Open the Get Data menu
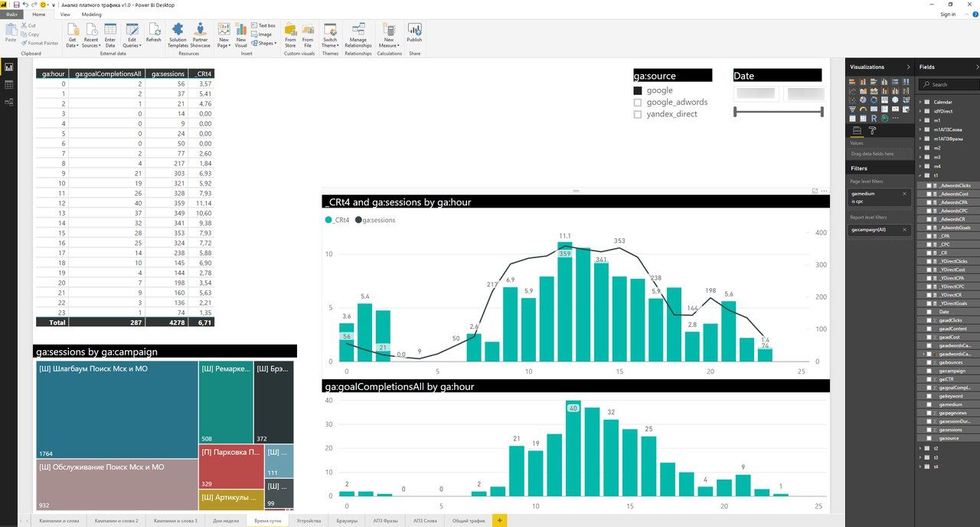 (x=73, y=34)
